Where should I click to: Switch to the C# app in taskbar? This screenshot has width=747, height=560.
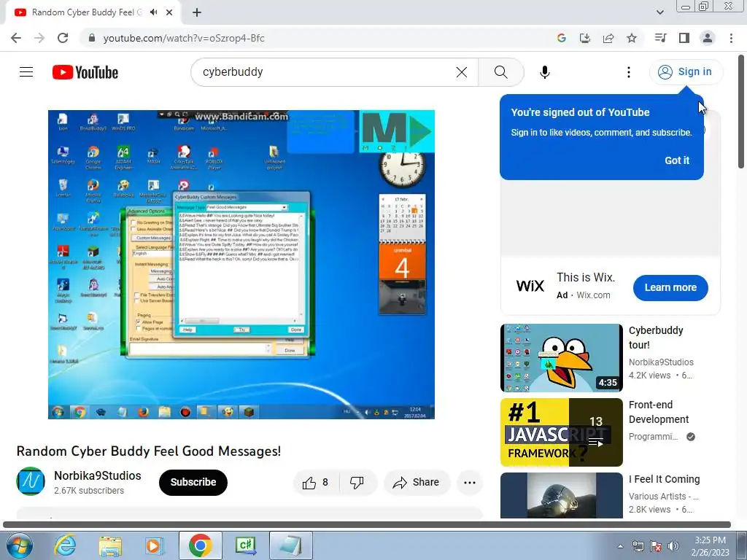point(246,545)
